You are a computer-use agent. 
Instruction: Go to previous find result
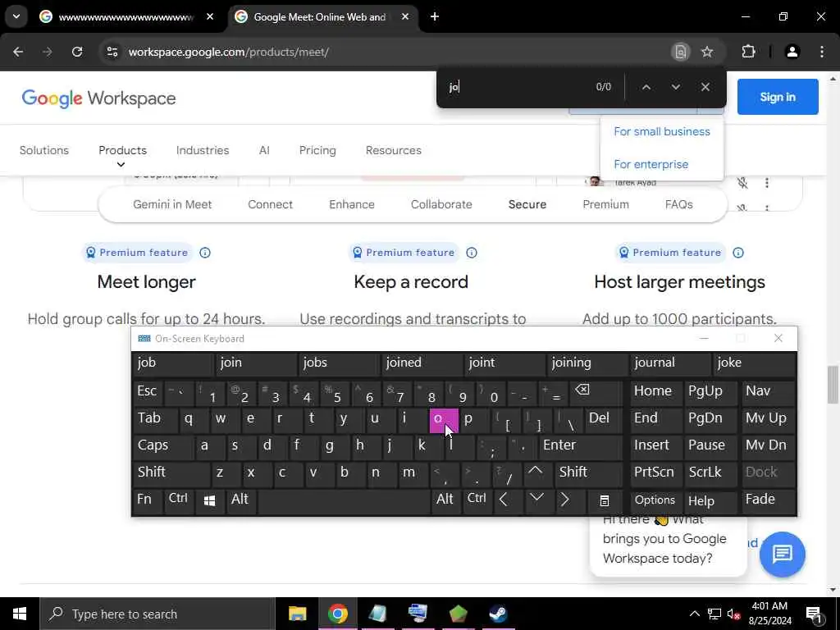point(646,87)
